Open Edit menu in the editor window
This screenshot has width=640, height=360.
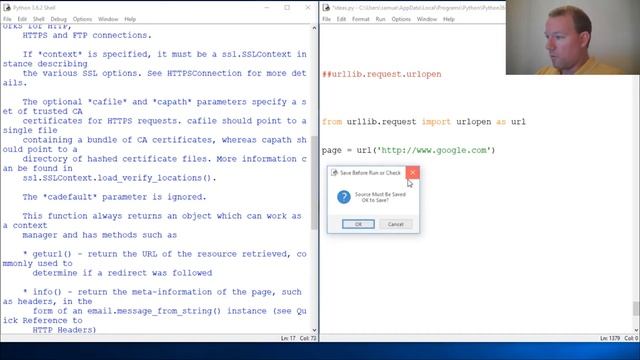click(341, 19)
